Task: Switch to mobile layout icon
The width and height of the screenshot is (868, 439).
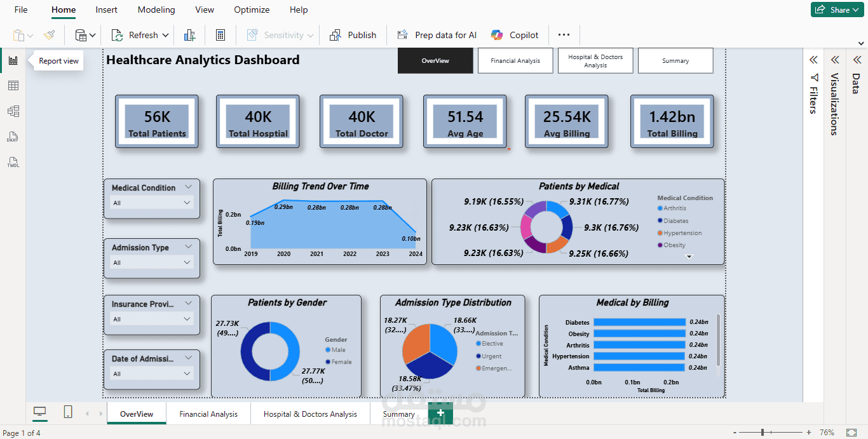Action: (x=68, y=412)
